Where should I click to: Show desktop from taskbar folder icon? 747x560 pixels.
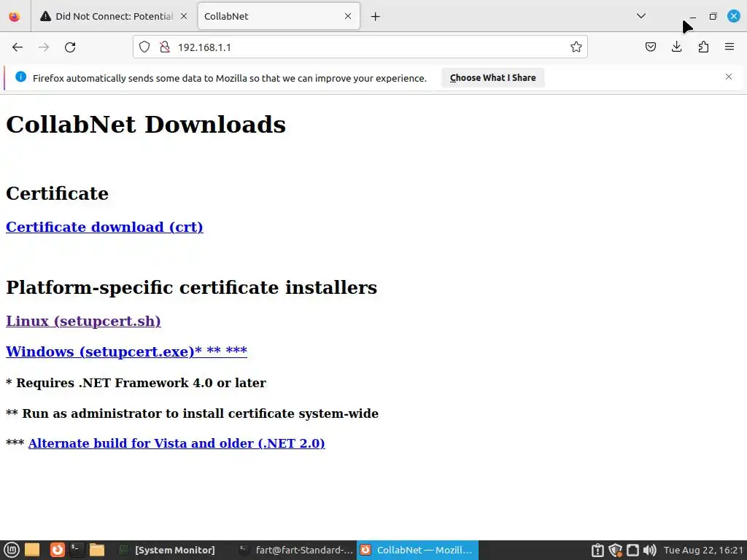point(32,550)
